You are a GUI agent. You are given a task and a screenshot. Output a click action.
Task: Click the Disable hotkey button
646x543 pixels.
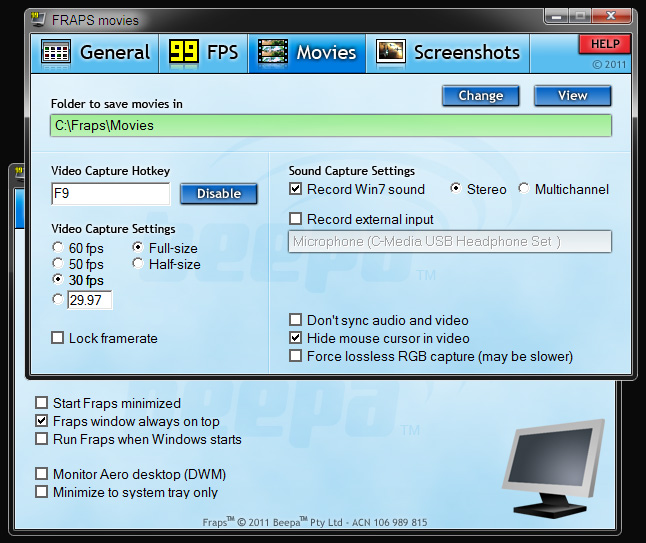219,194
